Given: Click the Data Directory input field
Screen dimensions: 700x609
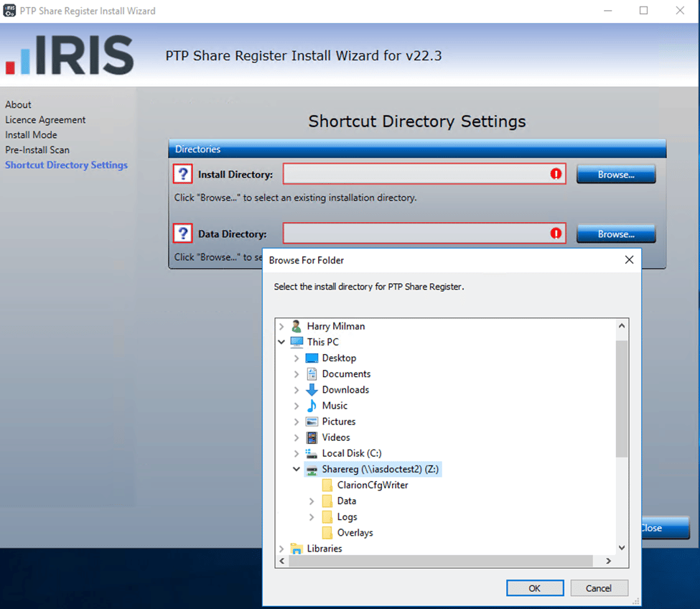Looking at the screenshot, I should pos(424,233).
